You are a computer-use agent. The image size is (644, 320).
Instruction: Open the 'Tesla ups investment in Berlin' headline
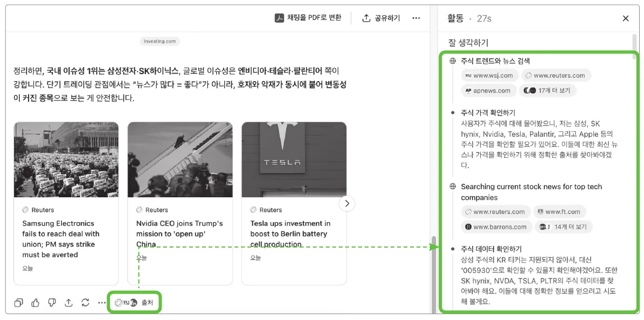[x=290, y=234]
